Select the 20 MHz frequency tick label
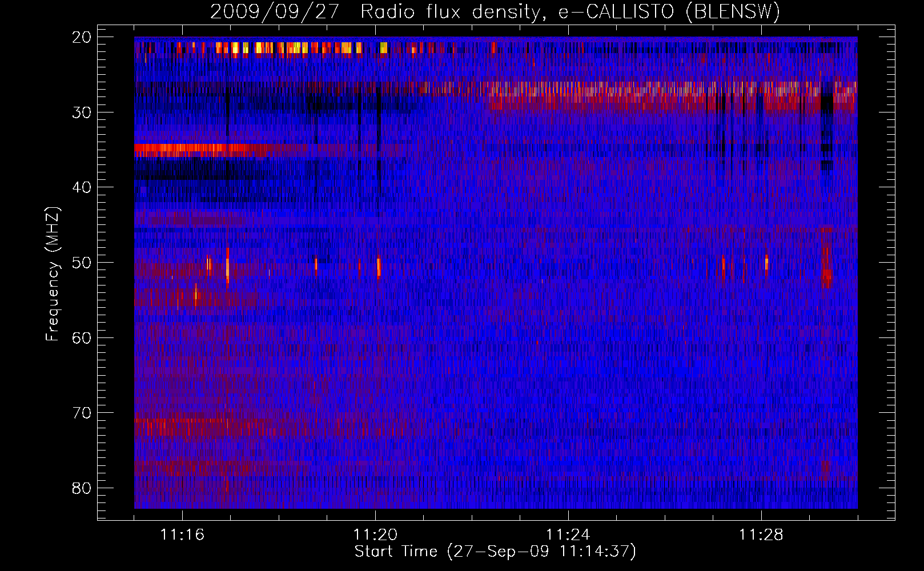The width and height of the screenshot is (924, 571). click(82, 37)
